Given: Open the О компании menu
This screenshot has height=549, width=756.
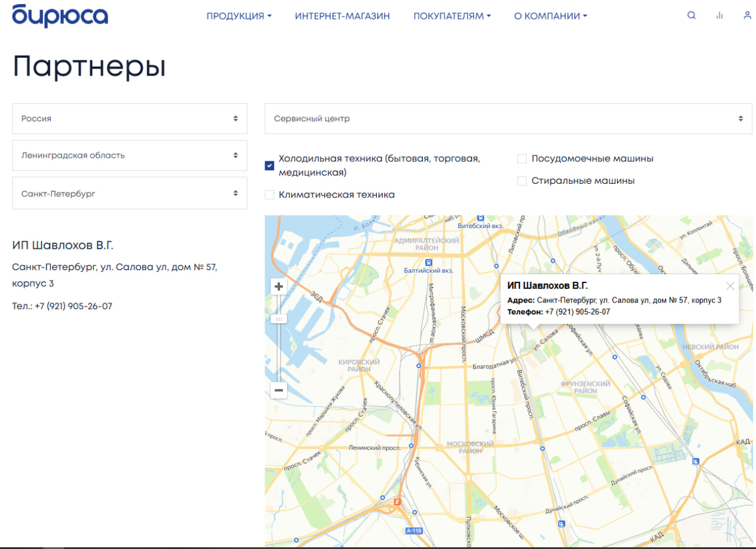Looking at the screenshot, I should pos(550,17).
